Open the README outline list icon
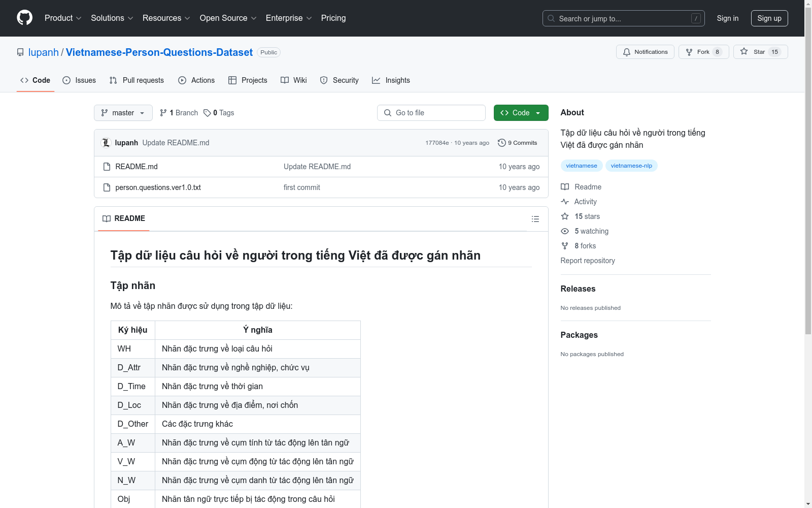 [x=535, y=219]
